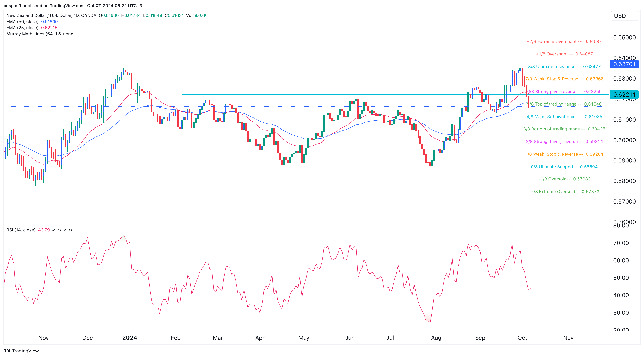This screenshot has height=357, width=644.
Task: Click the 2024 year marker on time axis
Action: tap(130, 338)
